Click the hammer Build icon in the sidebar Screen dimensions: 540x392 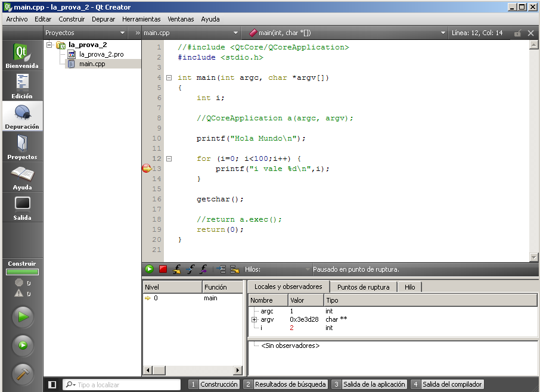(x=23, y=374)
